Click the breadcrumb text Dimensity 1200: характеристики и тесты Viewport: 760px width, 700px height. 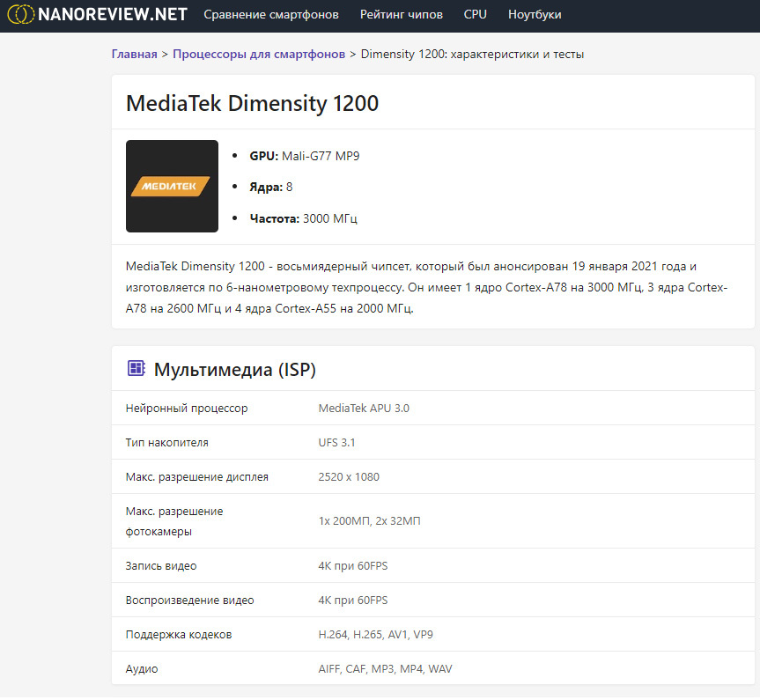click(x=472, y=54)
